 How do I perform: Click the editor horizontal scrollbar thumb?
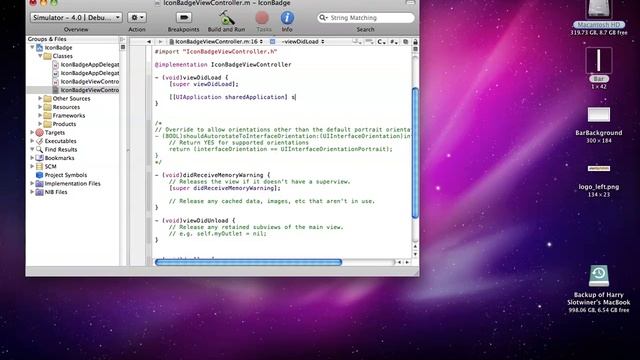tap(248, 262)
